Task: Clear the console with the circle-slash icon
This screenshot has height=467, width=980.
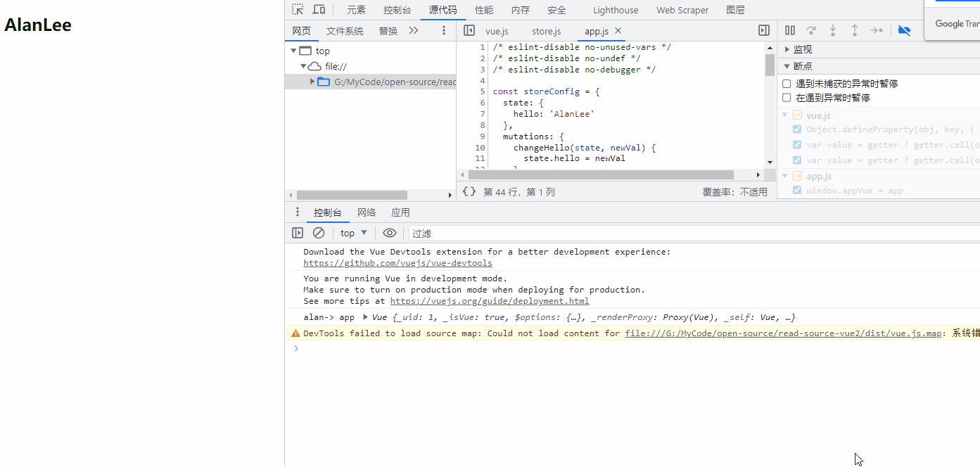Action: point(319,233)
